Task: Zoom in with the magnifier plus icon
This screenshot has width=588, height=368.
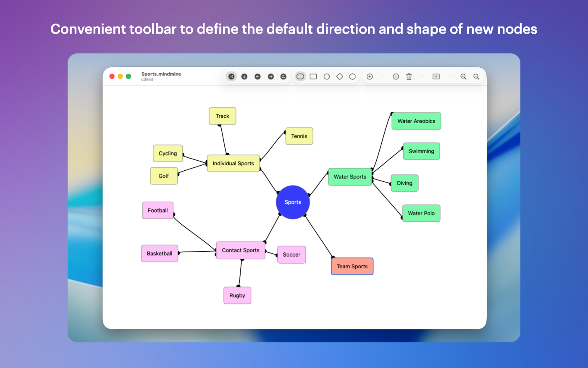Action: tap(463, 77)
